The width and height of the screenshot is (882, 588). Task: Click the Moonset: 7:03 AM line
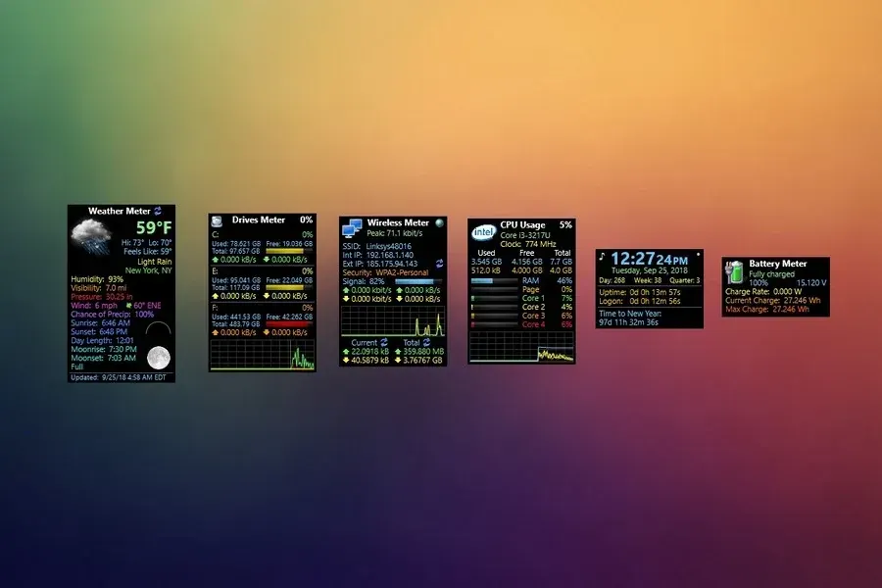click(104, 358)
